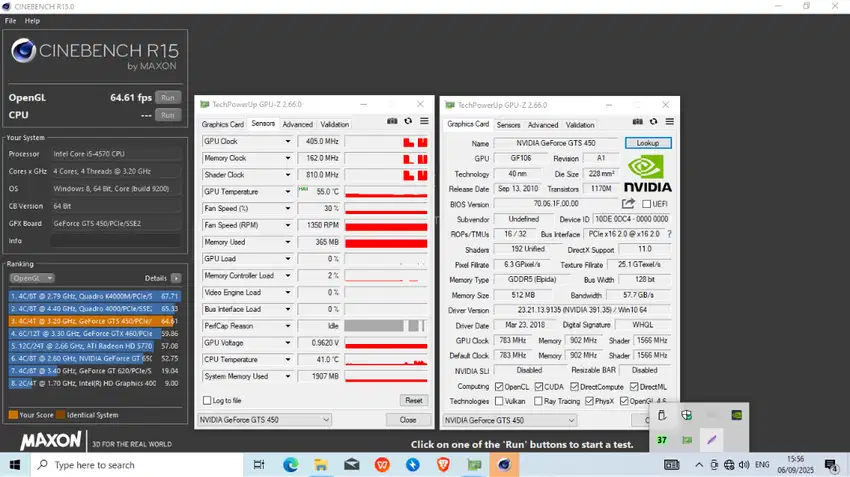
Task: Toggle the CUDA checkbox
Action: [x=539, y=386]
